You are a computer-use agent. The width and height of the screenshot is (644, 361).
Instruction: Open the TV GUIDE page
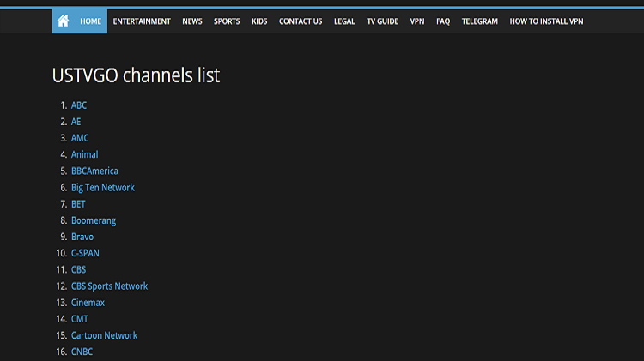click(x=382, y=21)
